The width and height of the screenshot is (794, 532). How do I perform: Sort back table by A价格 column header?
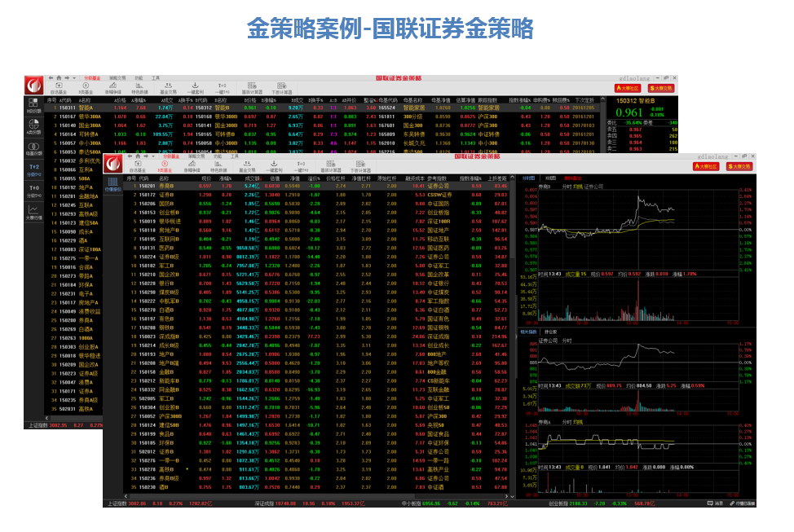pos(120,100)
